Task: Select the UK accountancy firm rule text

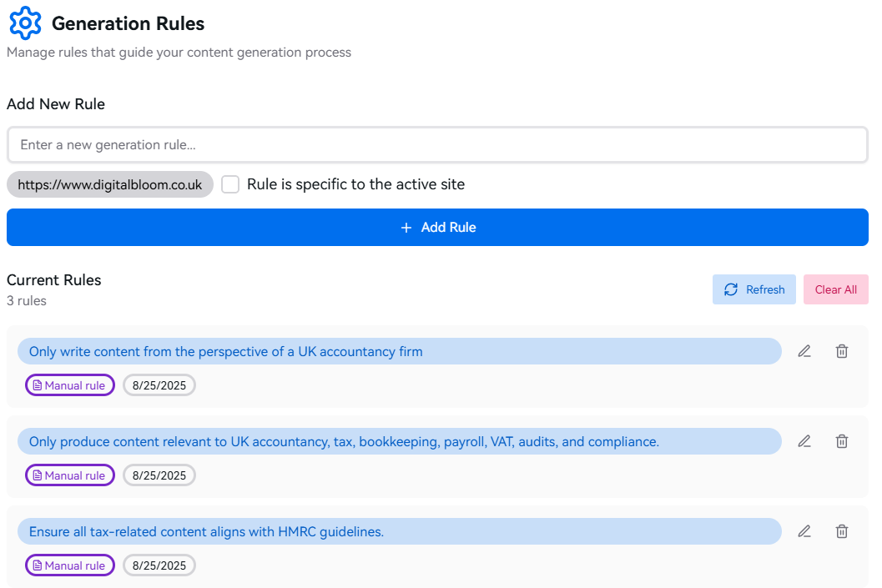Action: [x=226, y=352]
